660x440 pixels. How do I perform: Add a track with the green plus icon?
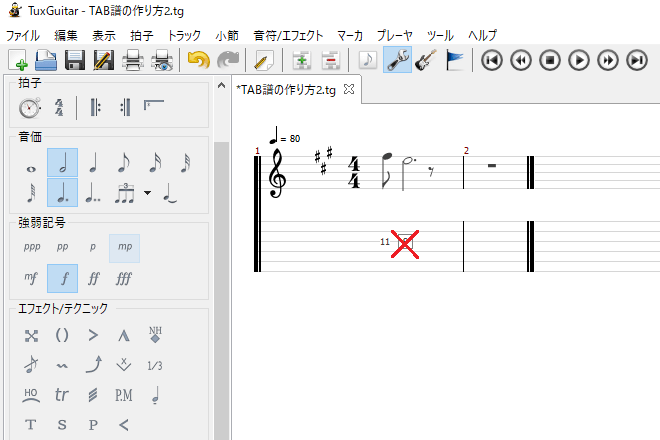click(301, 60)
